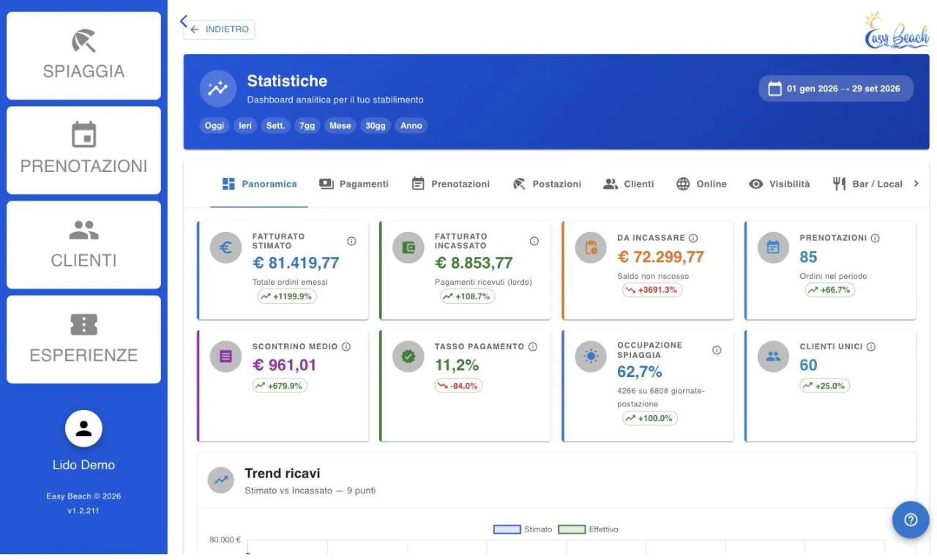Click the help question mark button
Screen dimensions: 937x560
pos(911,520)
